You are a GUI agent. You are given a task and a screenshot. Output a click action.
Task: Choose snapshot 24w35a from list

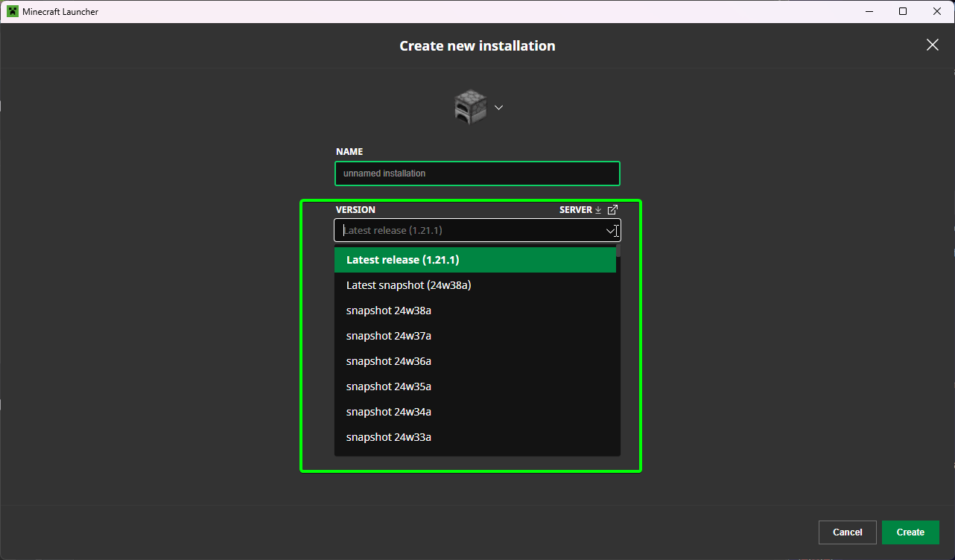point(475,386)
